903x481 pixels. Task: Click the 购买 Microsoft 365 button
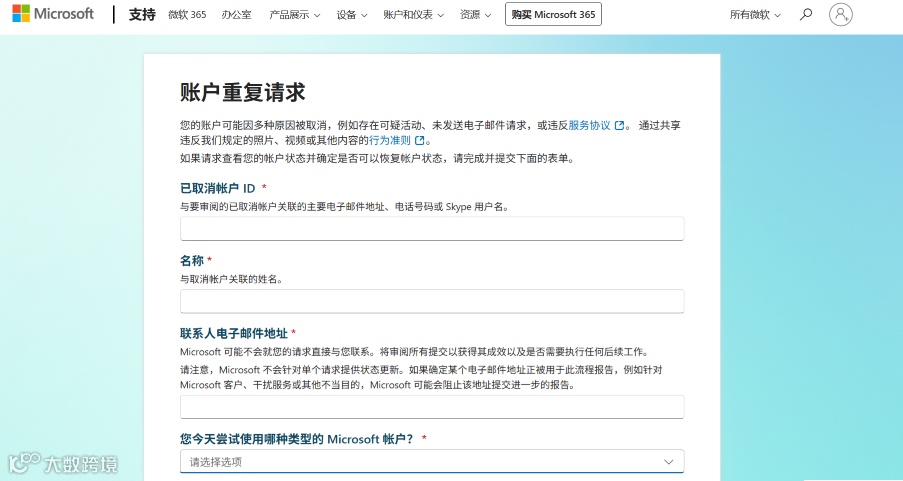point(553,14)
